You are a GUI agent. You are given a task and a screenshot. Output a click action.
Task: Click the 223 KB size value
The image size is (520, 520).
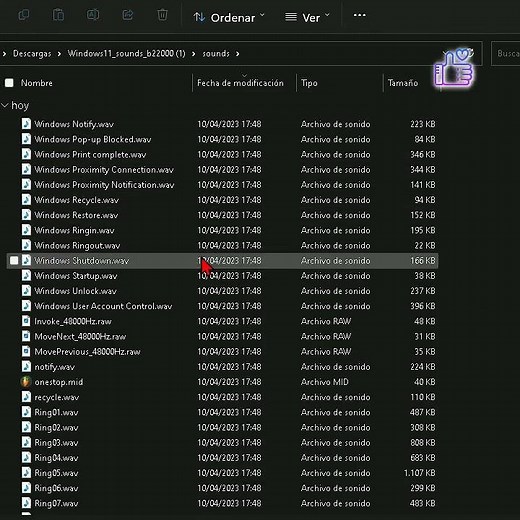[x=423, y=124]
